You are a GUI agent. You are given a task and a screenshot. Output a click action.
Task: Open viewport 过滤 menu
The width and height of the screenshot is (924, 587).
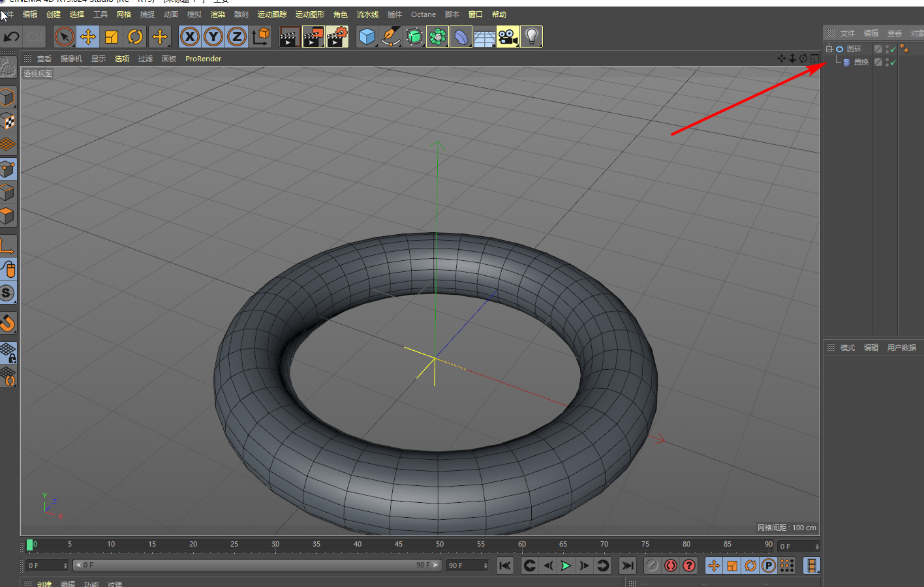pyautogui.click(x=146, y=59)
